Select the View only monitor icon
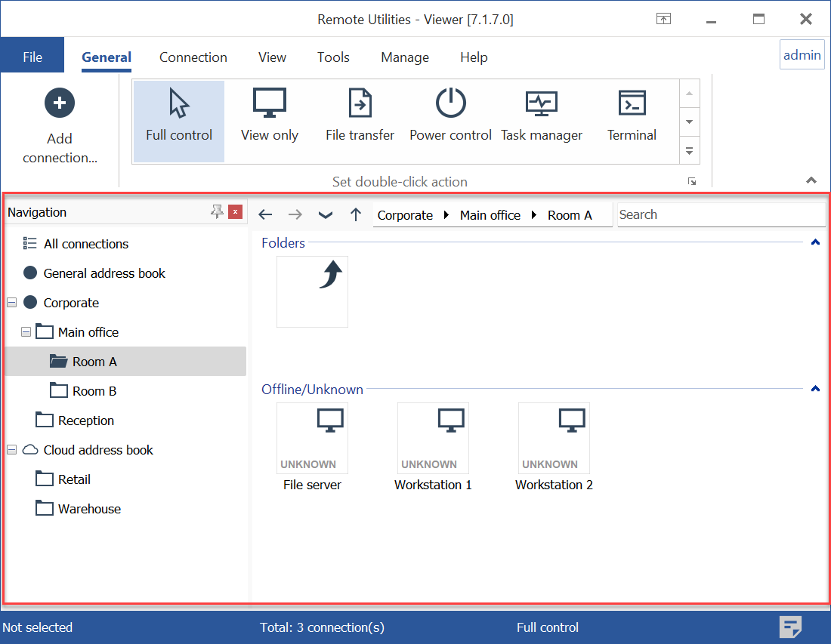 click(270, 103)
